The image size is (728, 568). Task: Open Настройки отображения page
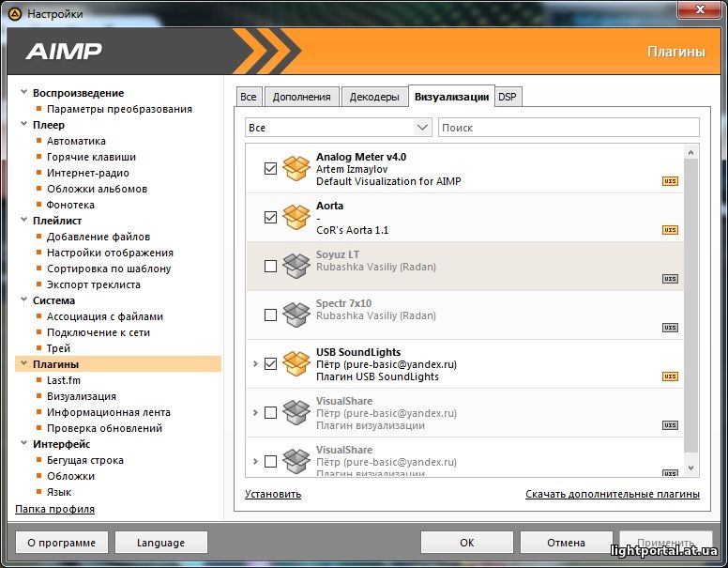tap(110, 253)
